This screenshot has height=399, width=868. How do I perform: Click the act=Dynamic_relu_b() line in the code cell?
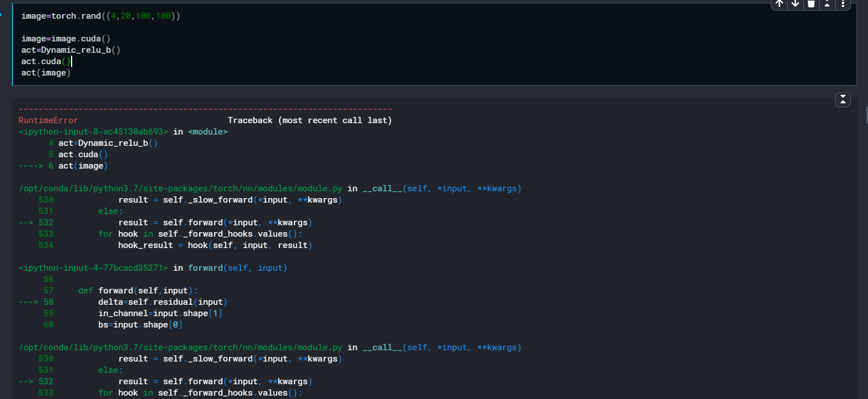coord(70,50)
